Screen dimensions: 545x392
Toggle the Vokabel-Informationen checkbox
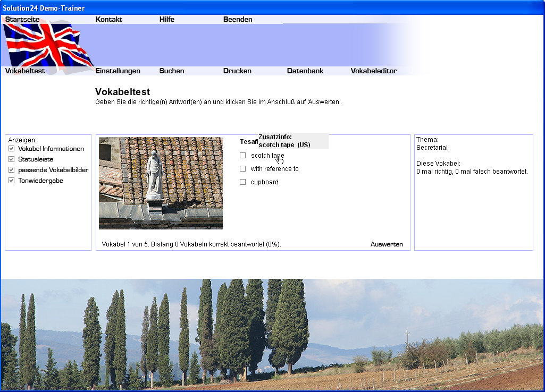[12, 149]
